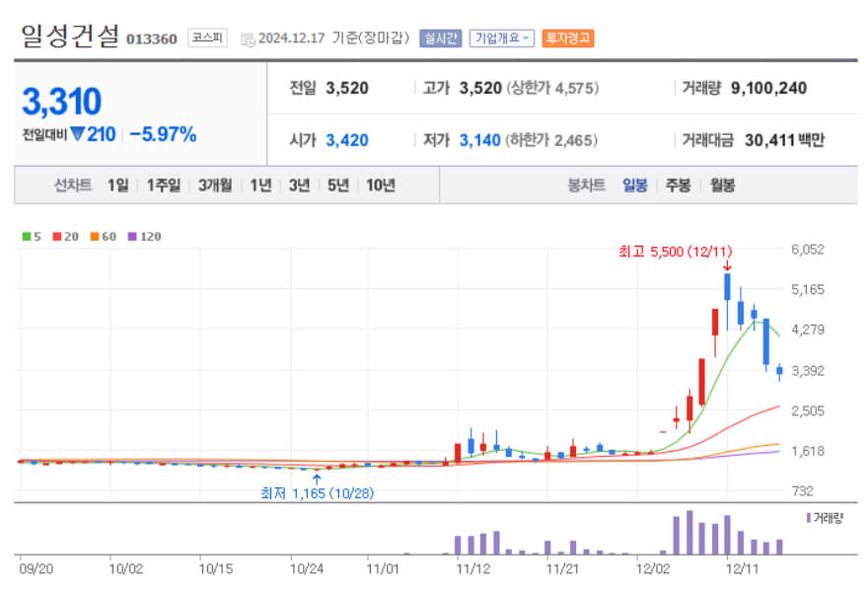Screen dimensions: 868x592
Task: Click the 거래대금 30,411 백만 value
Action: tap(784, 140)
